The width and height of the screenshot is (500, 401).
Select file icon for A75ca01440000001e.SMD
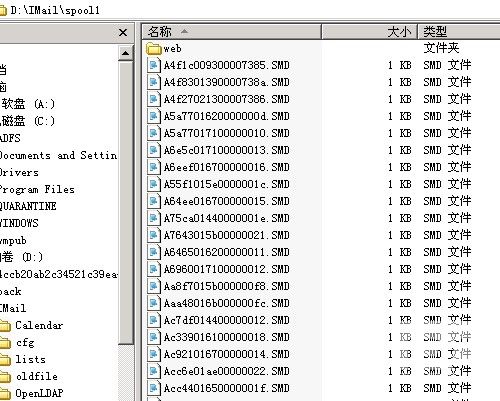pos(154,218)
